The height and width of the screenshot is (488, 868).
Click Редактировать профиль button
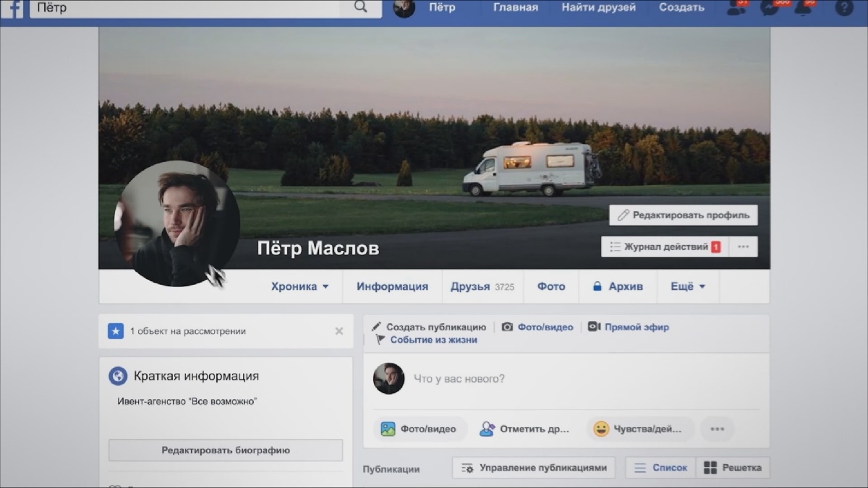tap(684, 215)
